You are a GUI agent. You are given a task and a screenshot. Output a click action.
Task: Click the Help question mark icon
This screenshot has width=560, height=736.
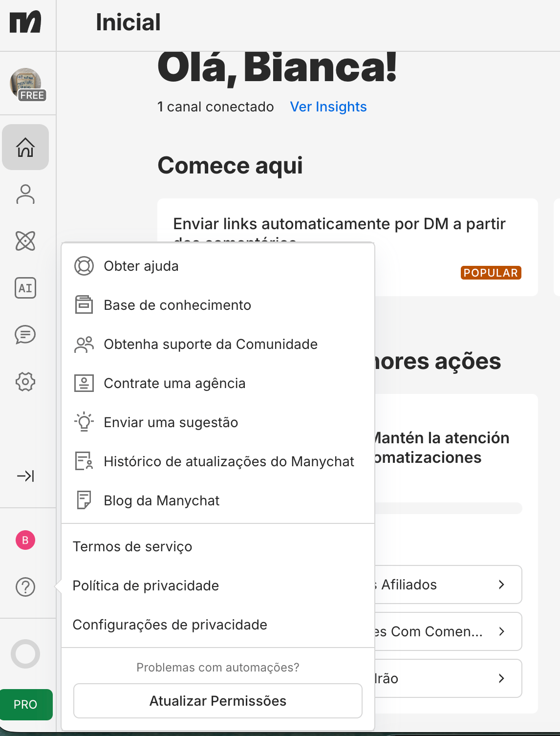25,587
